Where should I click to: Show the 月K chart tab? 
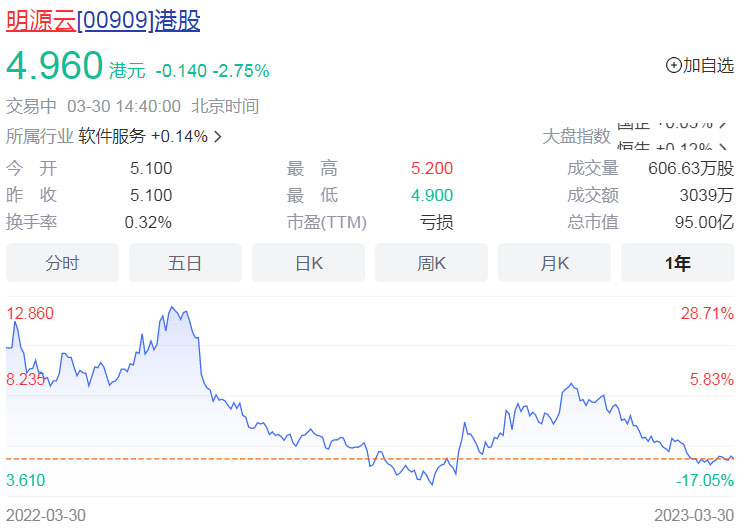pos(554,263)
